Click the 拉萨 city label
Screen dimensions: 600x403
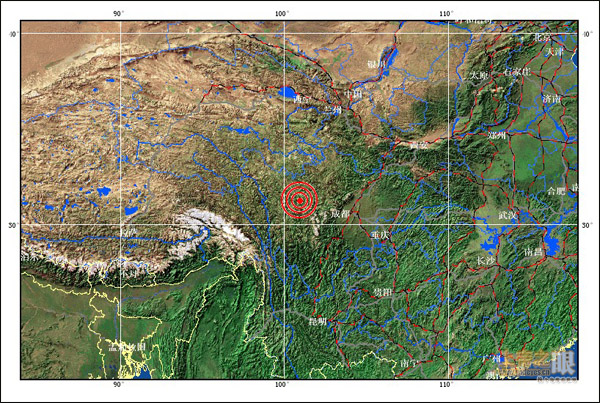pos(128,232)
